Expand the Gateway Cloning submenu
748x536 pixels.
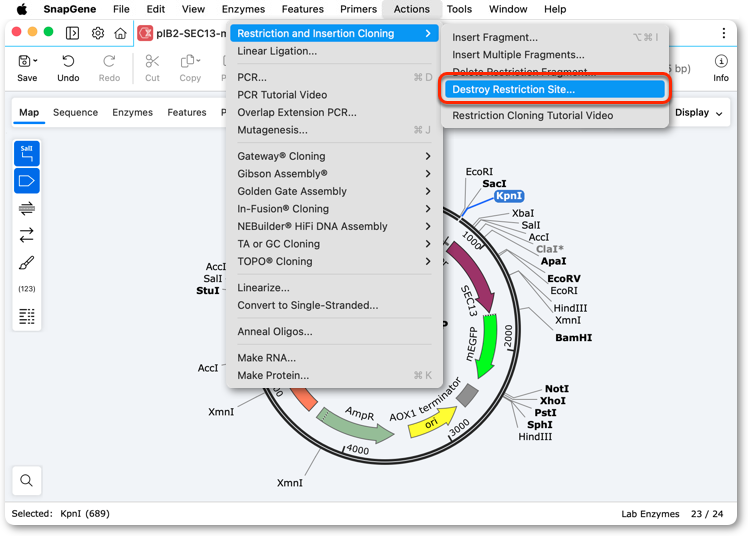(x=334, y=156)
